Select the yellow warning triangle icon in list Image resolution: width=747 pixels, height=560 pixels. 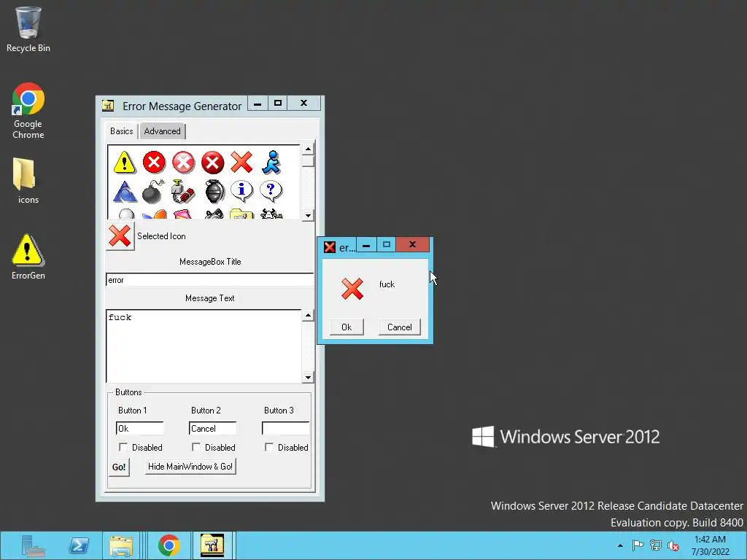click(x=124, y=162)
